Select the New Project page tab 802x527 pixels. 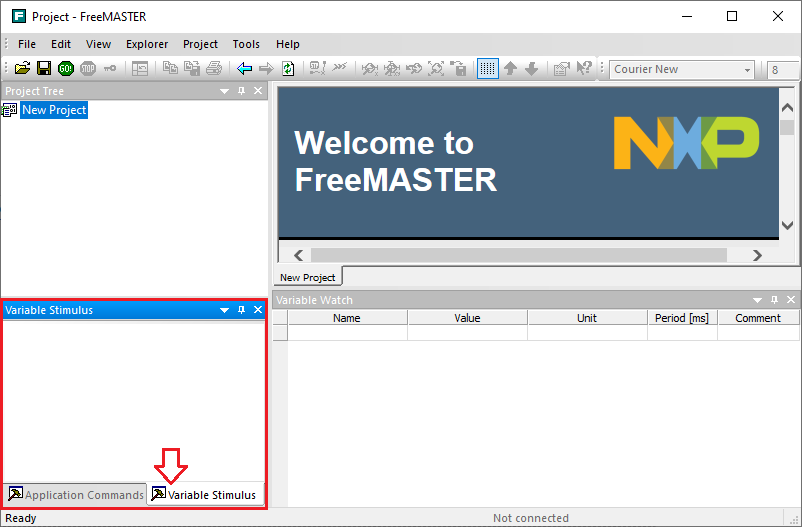pyautogui.click(x=307, y=277)
